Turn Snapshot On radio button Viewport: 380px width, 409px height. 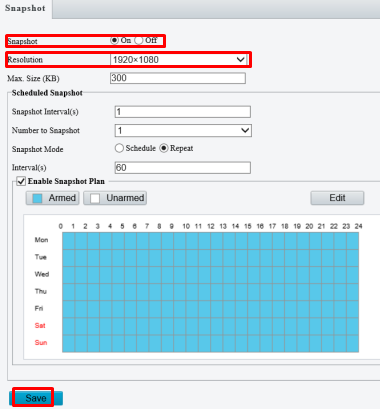(x=114, y=40)
